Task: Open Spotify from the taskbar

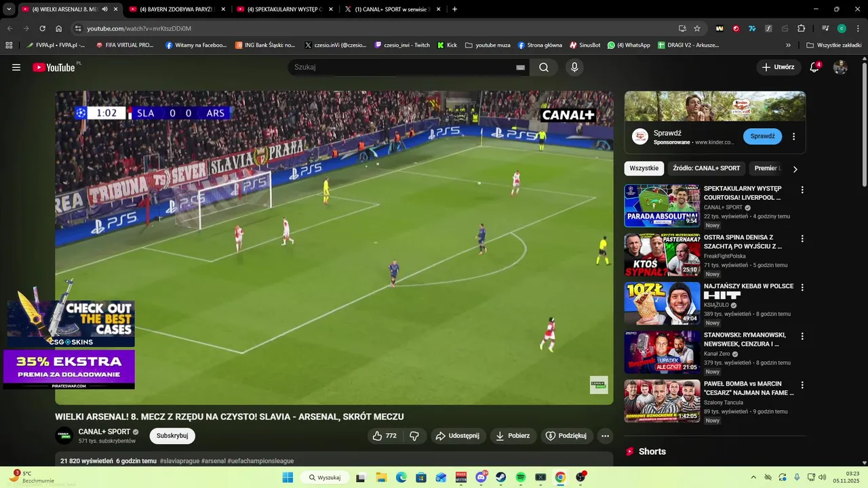Action: click(x=521, y=477)
